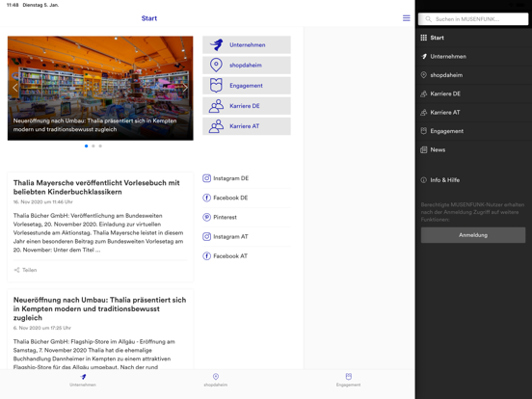Open the hamburger menu icon
The image size is (532, 399).
[406, 18]
